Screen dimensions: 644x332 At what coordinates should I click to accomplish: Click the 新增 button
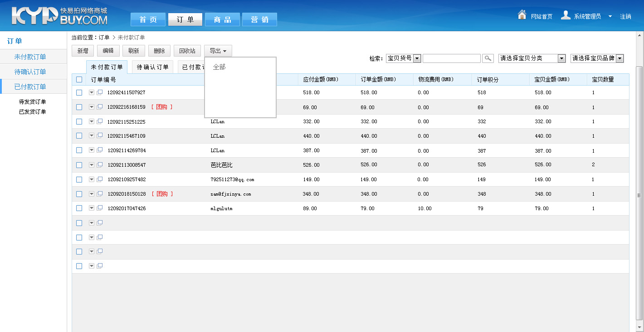tap(83, 51)
